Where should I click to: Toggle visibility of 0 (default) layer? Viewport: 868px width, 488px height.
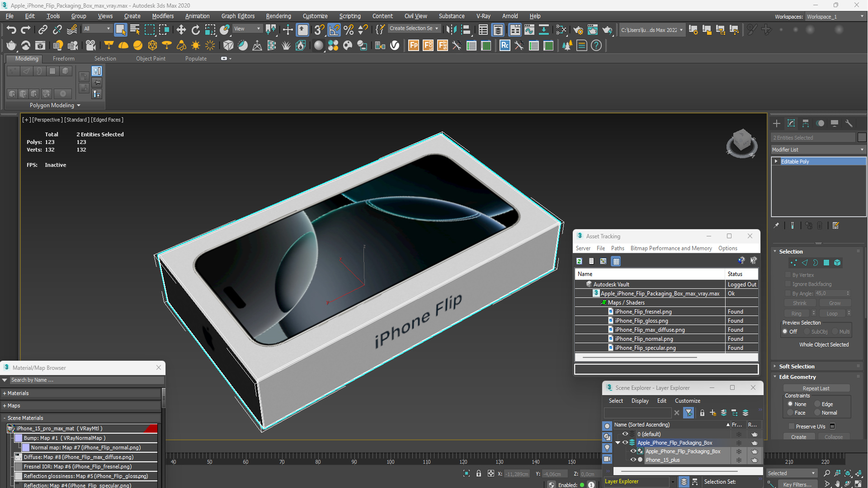pos(625,434)
